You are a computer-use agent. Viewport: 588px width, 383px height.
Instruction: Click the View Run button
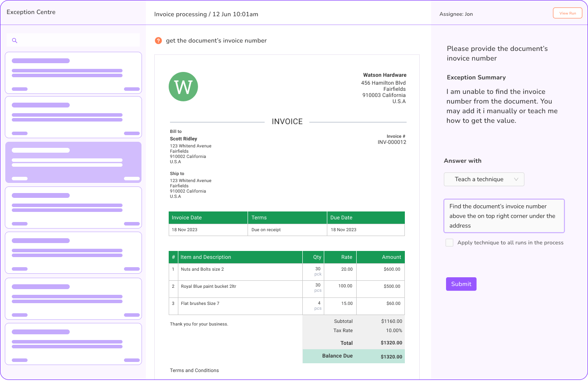coord(567,13)
